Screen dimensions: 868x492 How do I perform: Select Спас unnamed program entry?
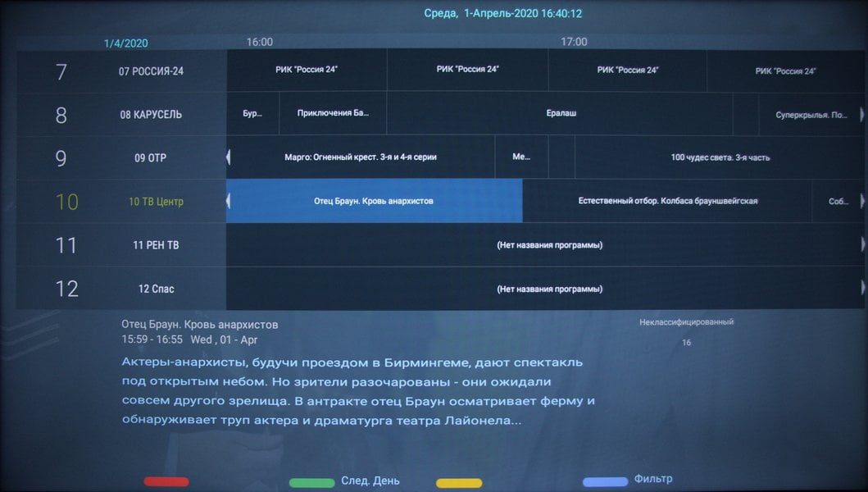tap(545, 289)
